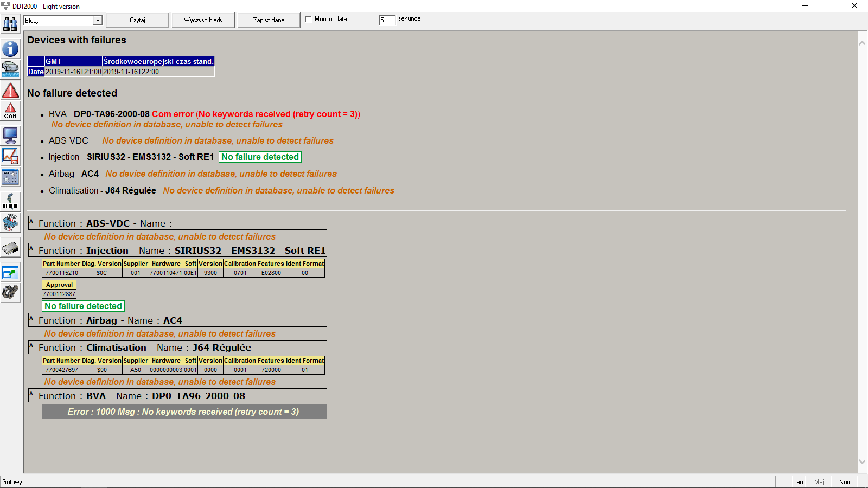Click the Wyczysc bledy button
The width and height of the screenshot is (868, 488).
click(x=203, y=20)
